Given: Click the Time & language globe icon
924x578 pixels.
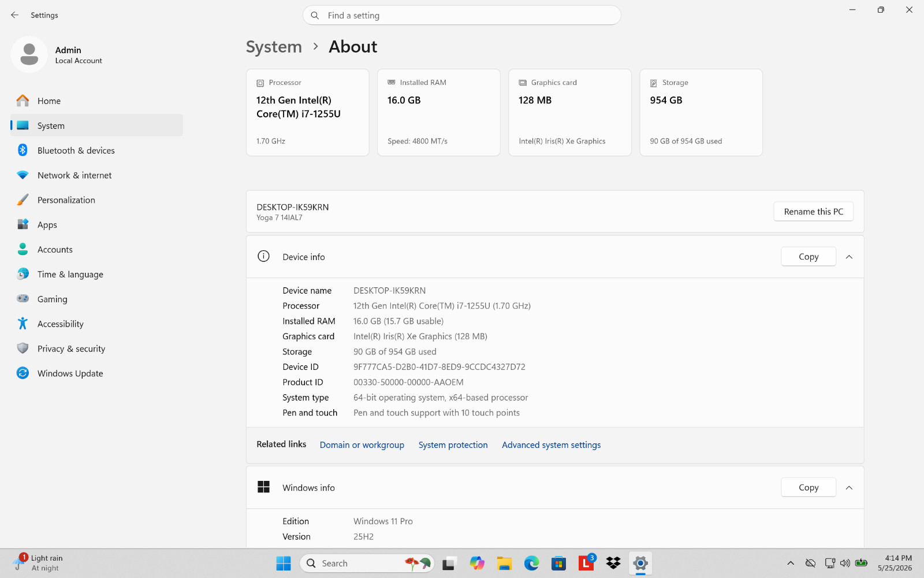Looking at the screenshot, I should (x=23, y=274).
